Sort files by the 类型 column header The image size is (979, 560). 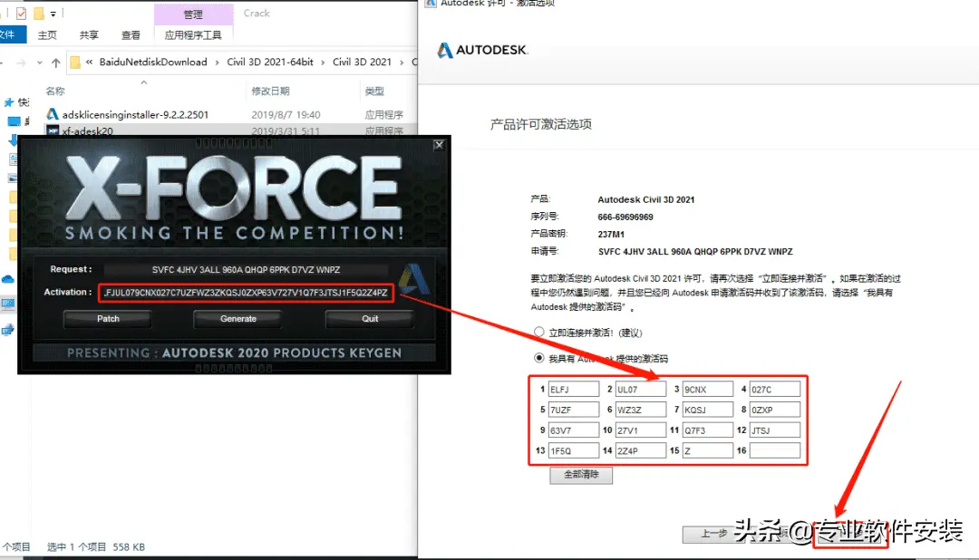(374, 92)
